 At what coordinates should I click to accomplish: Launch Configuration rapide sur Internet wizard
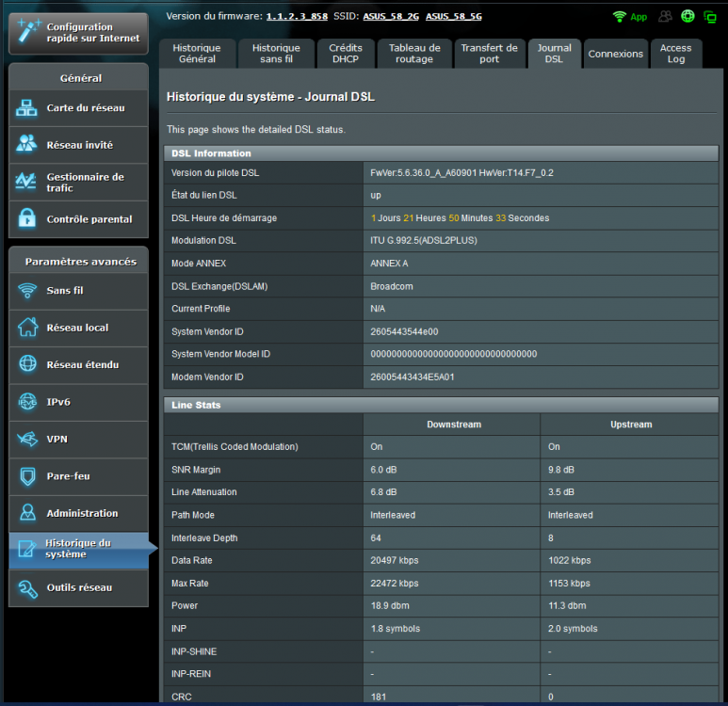click(78, 33)
